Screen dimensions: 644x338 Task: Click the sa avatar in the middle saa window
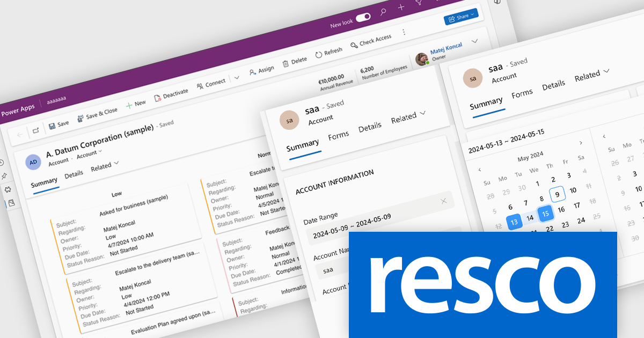pos(290,120)
